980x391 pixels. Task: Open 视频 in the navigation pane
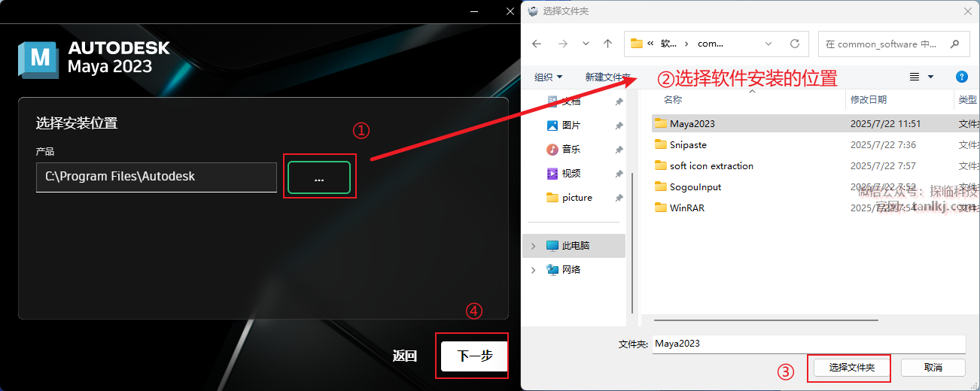pos(571,173)
